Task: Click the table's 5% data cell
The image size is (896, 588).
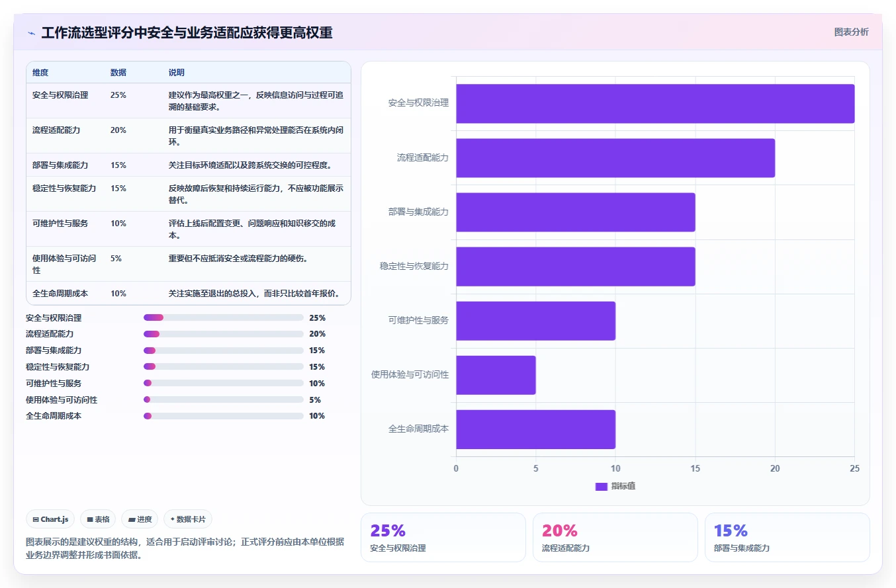Action: tap(116, 258)
